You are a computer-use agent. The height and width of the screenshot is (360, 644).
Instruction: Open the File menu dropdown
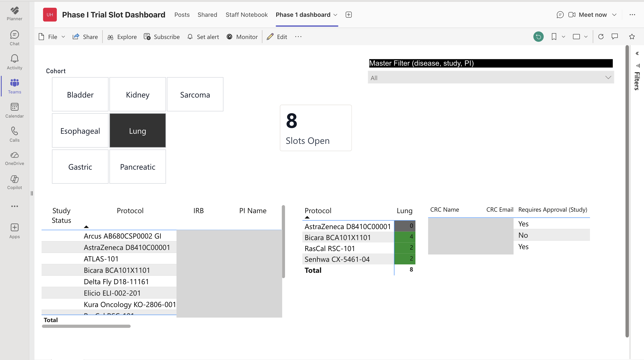(52, 37)
